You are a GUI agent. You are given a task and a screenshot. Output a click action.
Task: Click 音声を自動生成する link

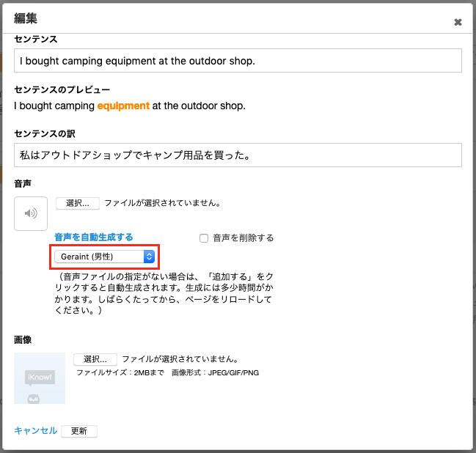[93, 237]
